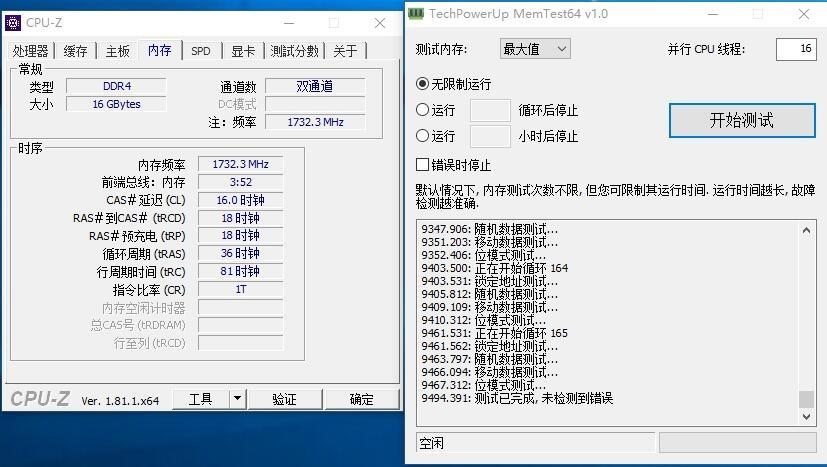Close the CPU-Z window
Screen dimensions: 827x467
(380, 23)
